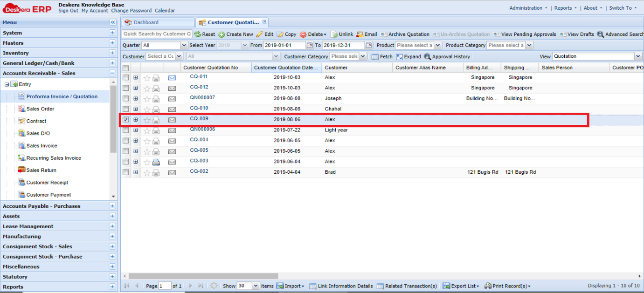Open Approval History
This screenshot has width=644, height=293.
447,57
